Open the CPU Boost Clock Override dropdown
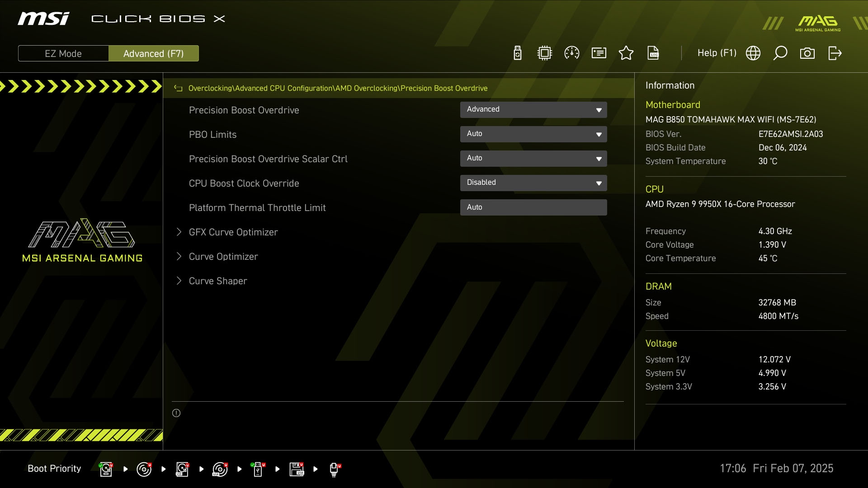This screenshot has height=488, width=868. pyautogui.click(x=533, y=183)
